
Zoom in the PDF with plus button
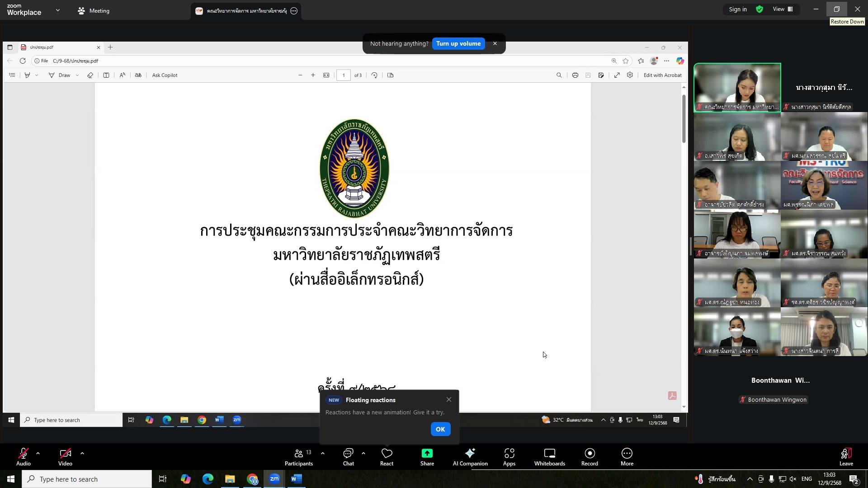(x=313, y=75)
